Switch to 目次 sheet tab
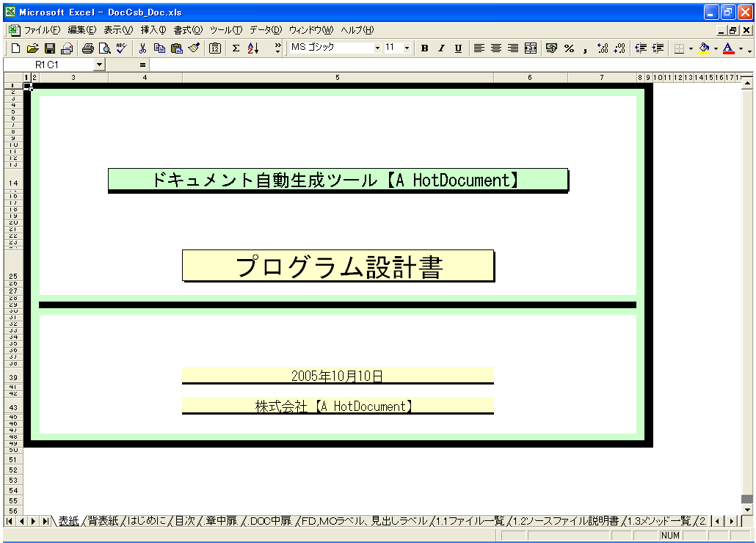 click(185, 521)
